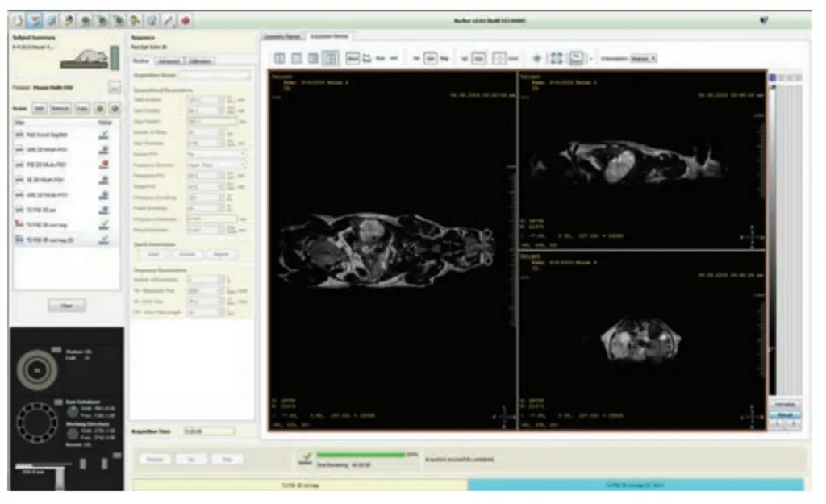Click the first circular icon in the top toolbar
Screen dimensions: 826x504
coord(18,20)
